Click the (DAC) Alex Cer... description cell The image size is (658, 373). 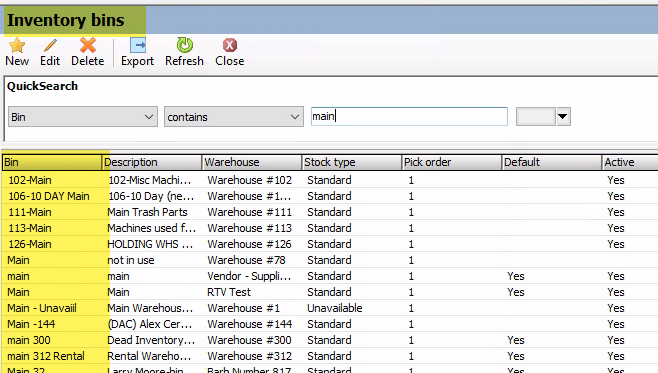[150, 324]
